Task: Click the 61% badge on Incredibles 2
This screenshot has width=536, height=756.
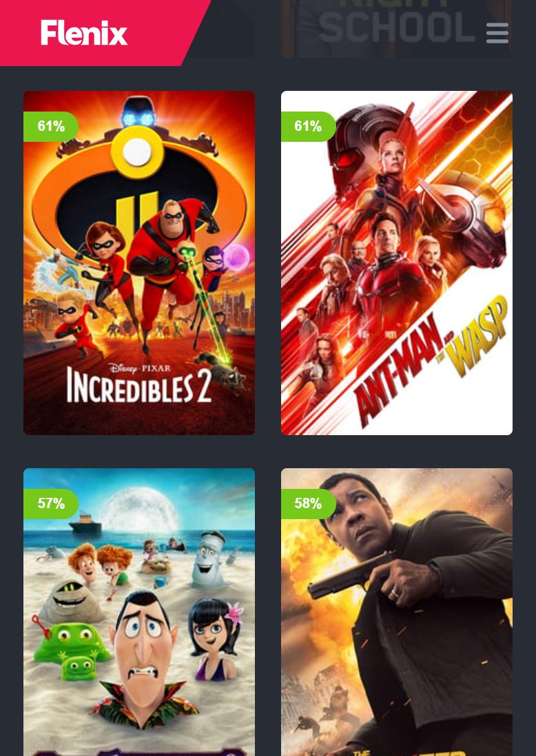Action: point(51,126)
